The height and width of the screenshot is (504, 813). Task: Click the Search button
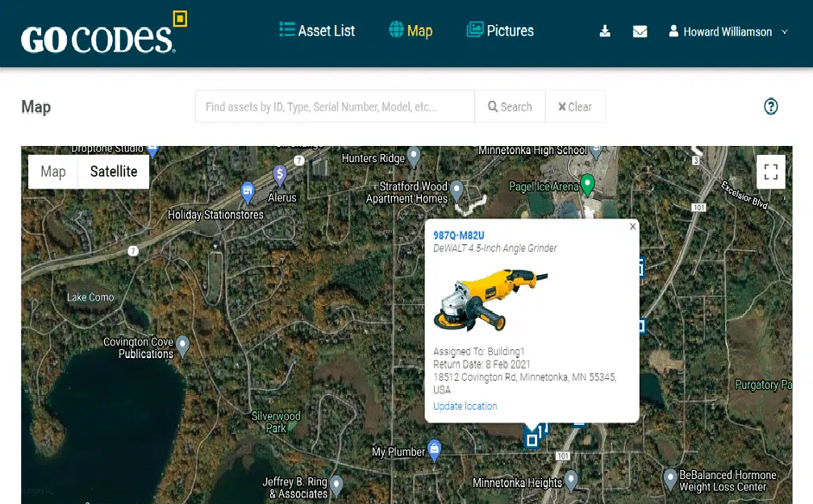point(510,106)
